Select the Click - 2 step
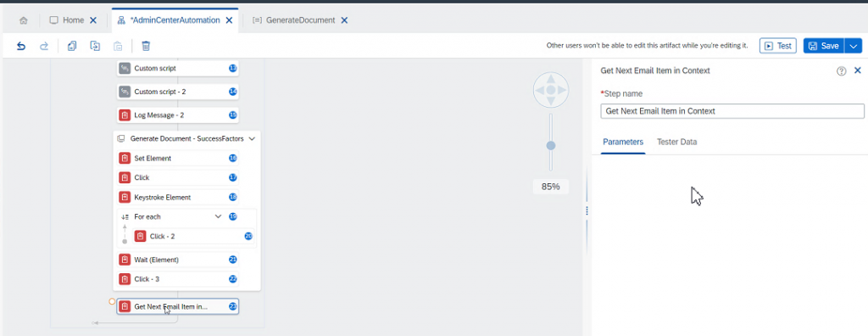Screen dimensions: 868x336 [193, 236]
